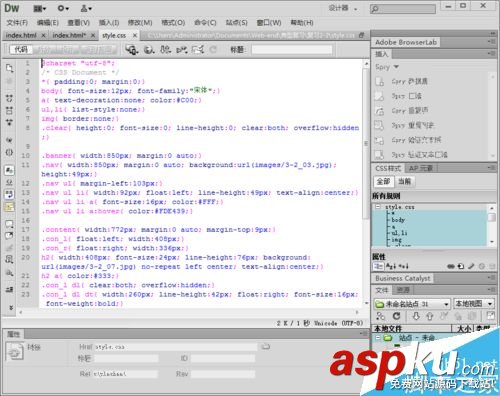Switch to the first index.html tab

(21, 35)
